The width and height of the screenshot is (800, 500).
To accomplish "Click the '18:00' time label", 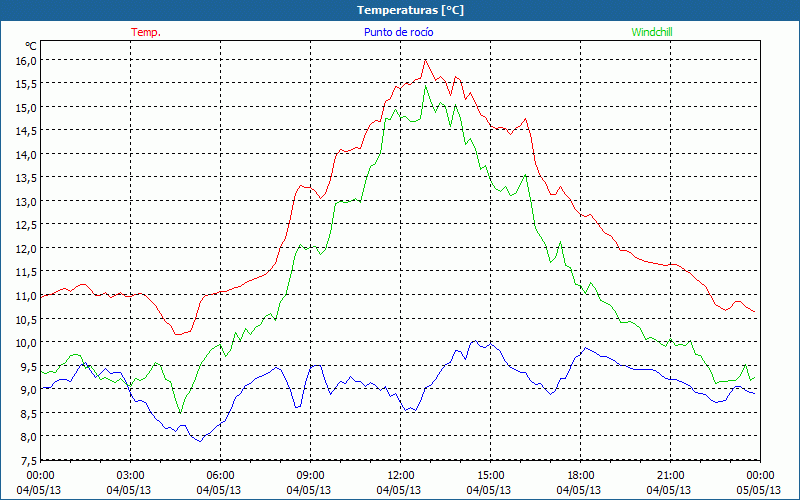I will [581, 475].
